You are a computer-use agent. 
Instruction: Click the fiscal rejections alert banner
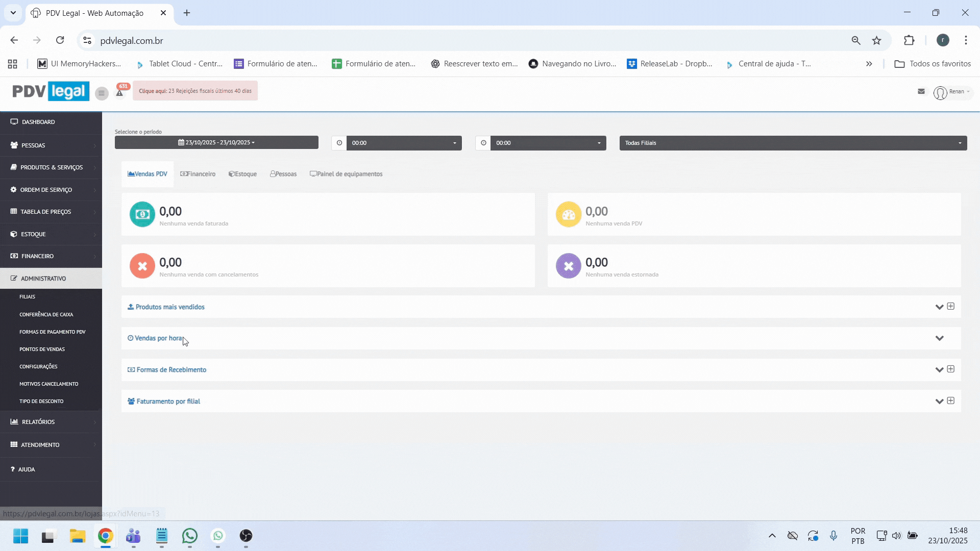[195, 91]
